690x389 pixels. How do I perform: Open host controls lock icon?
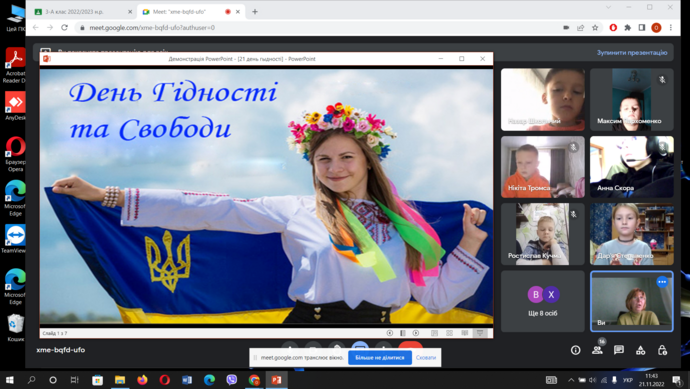(662, 350)
